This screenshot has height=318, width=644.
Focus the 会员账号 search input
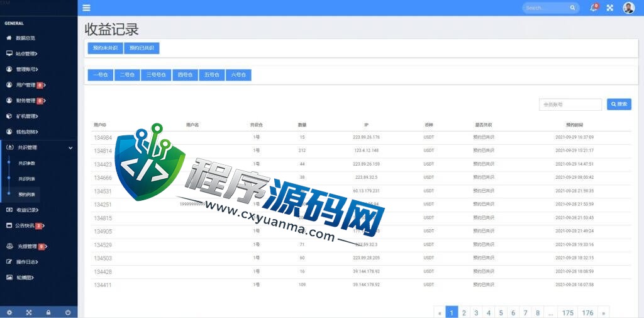pyautogui.click(x=570, y=105)
